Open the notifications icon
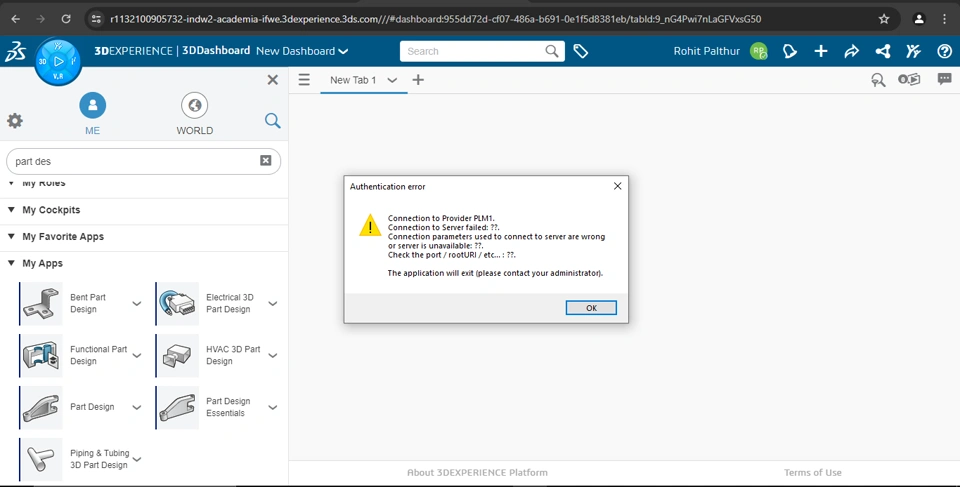The image size is (960, 487). click(790, 51)
